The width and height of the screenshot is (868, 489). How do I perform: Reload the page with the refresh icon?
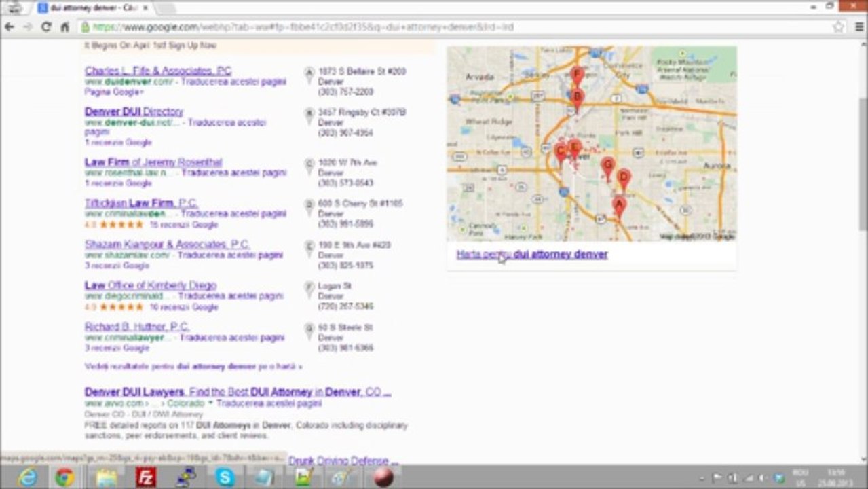tap(46, 27)
